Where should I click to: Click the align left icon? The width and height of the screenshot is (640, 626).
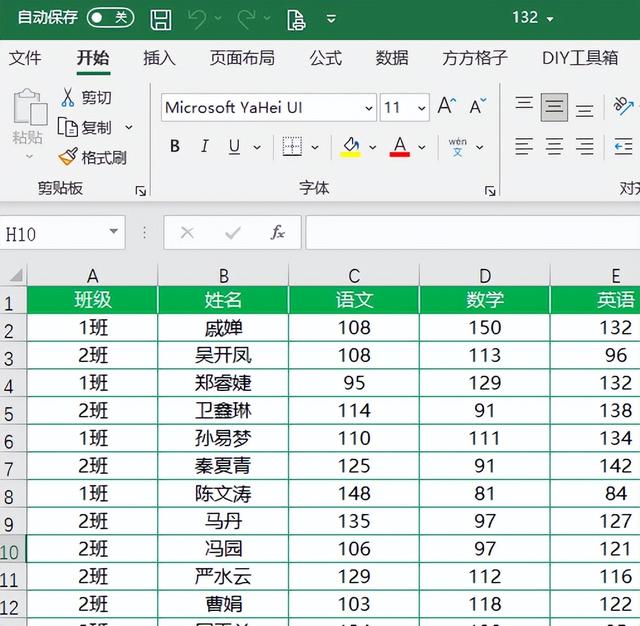[524, 147]
